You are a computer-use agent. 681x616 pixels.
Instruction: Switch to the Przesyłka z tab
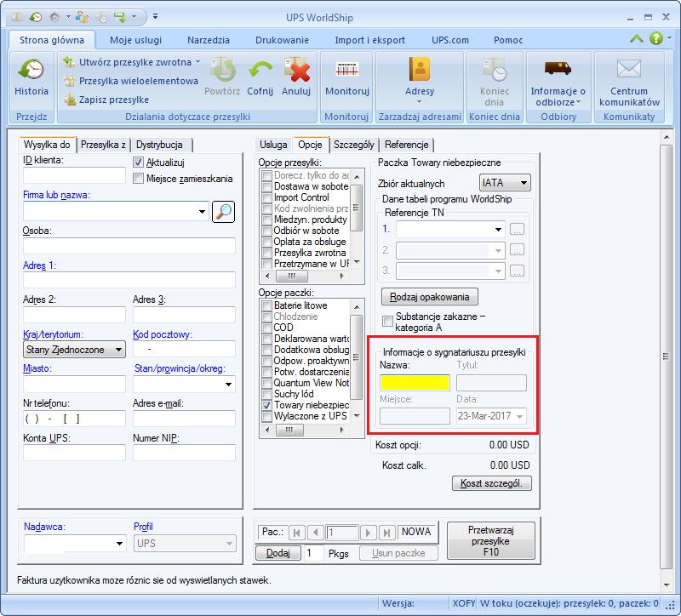point(103,145)
